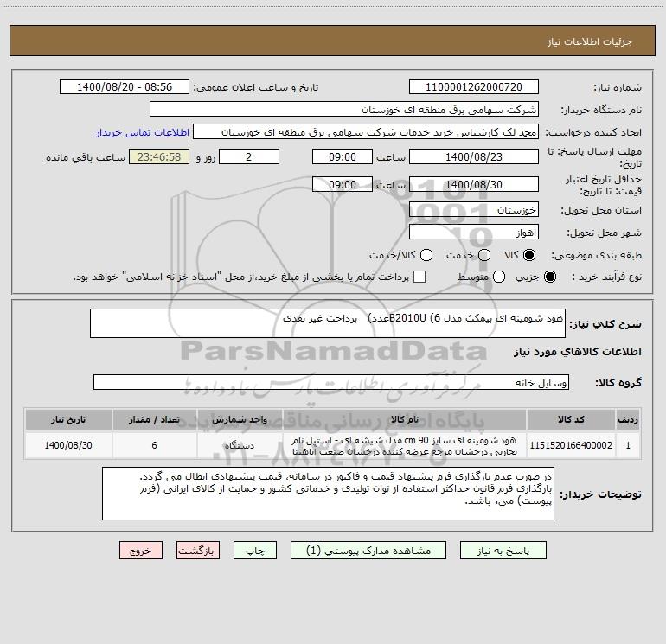This screenshot has height=644, width=666.
Task: Click the پاسخ به نیاز button
Action: [503, 550]
